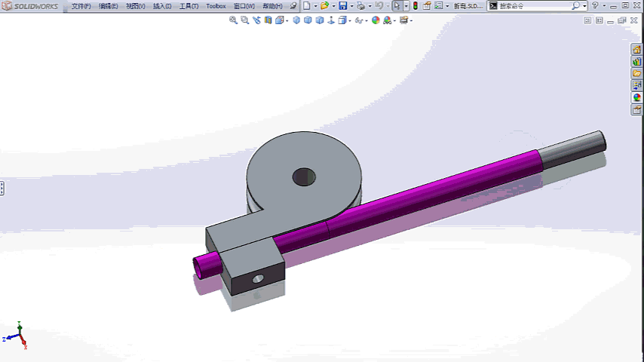Open the 工具(T) menu
The image size is (644, 362).
(189, 6)
